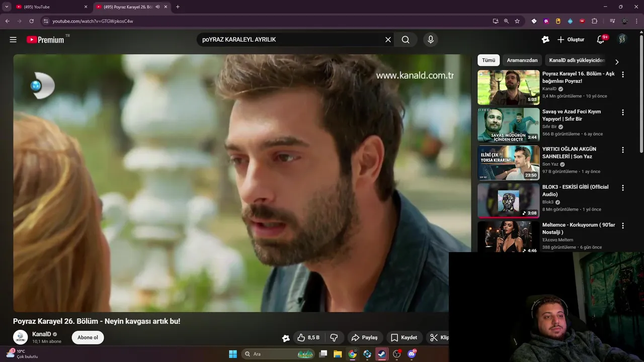Open options for YIRTICI OĞLAN AKGÜN video
644x362 pixels.
pyautogui.click(x=623, y=150)
